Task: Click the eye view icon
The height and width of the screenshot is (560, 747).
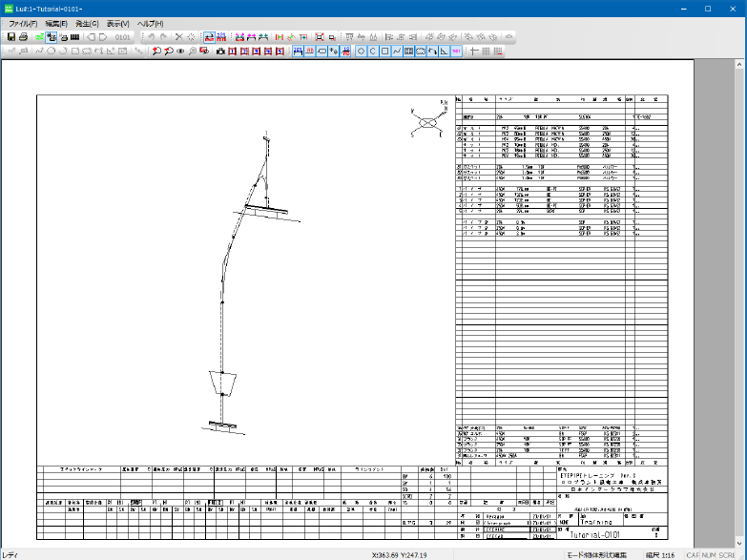Action: (x=180, y=51)
